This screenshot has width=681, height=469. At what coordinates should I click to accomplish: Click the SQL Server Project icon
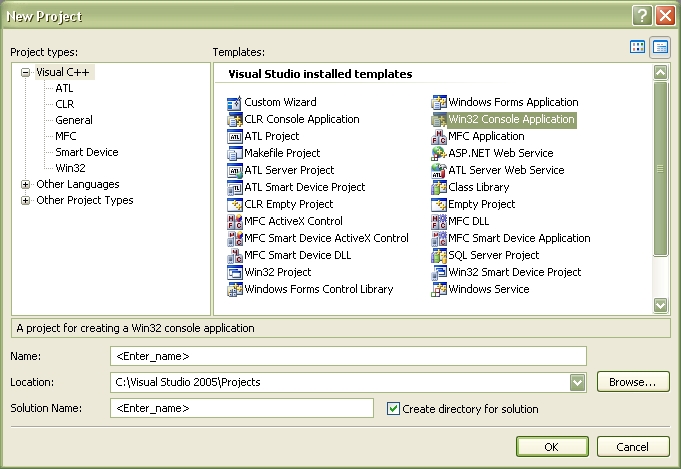click(439, 255)
